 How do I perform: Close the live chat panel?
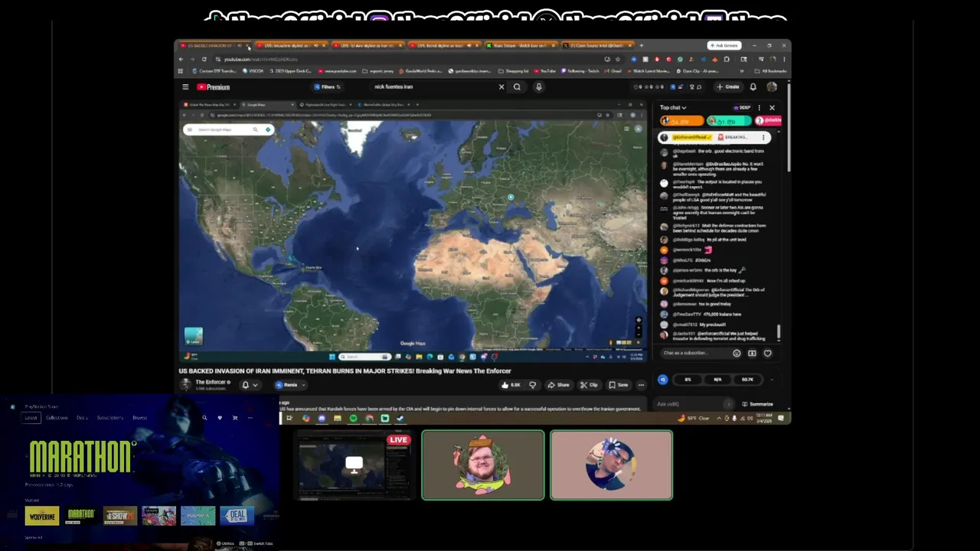(x=772, y=108)
